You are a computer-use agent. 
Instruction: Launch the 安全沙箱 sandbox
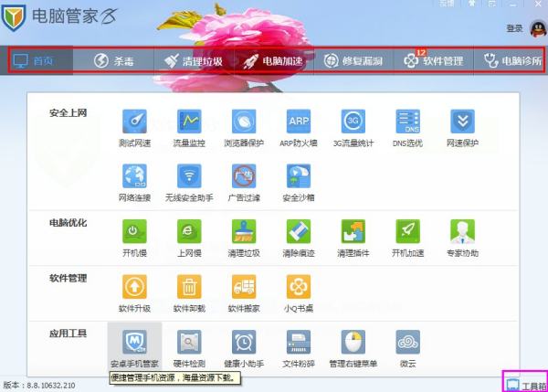[299, 183]
